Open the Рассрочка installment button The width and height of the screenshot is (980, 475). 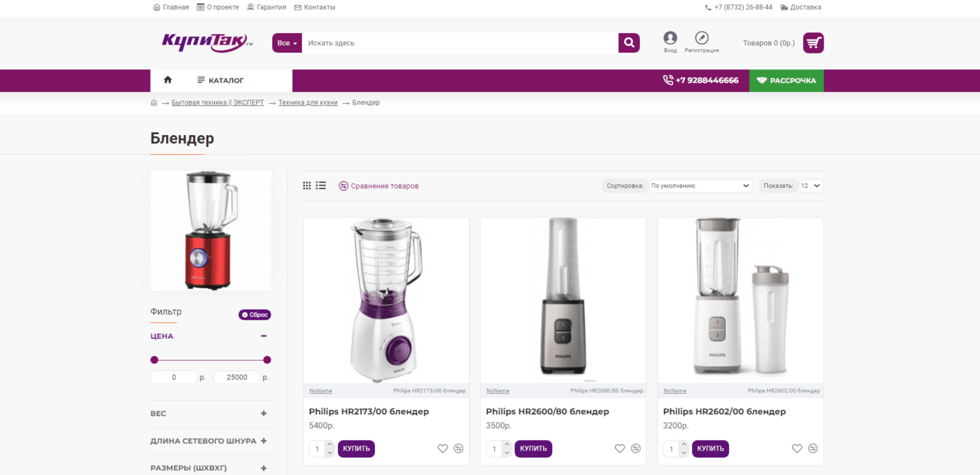[786, 80]
